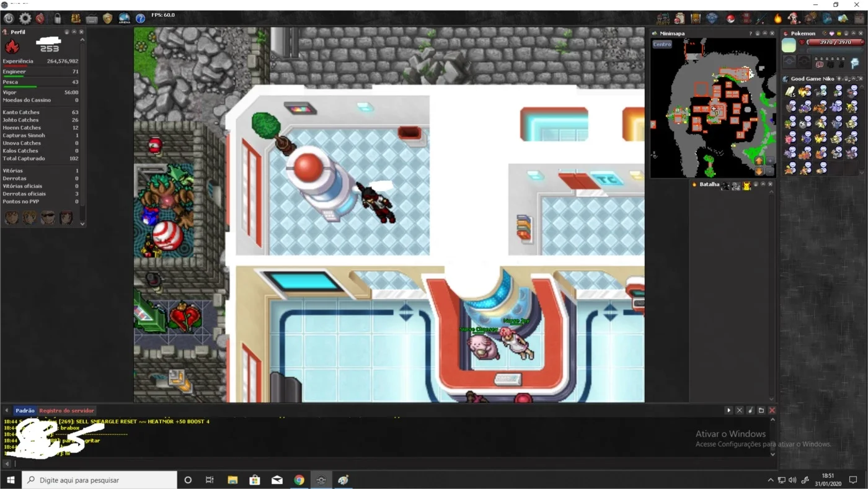The height and width of the screenshot is (489, 868).
Task: Open Windows Start menu
Action: click(x=11, y=480)
